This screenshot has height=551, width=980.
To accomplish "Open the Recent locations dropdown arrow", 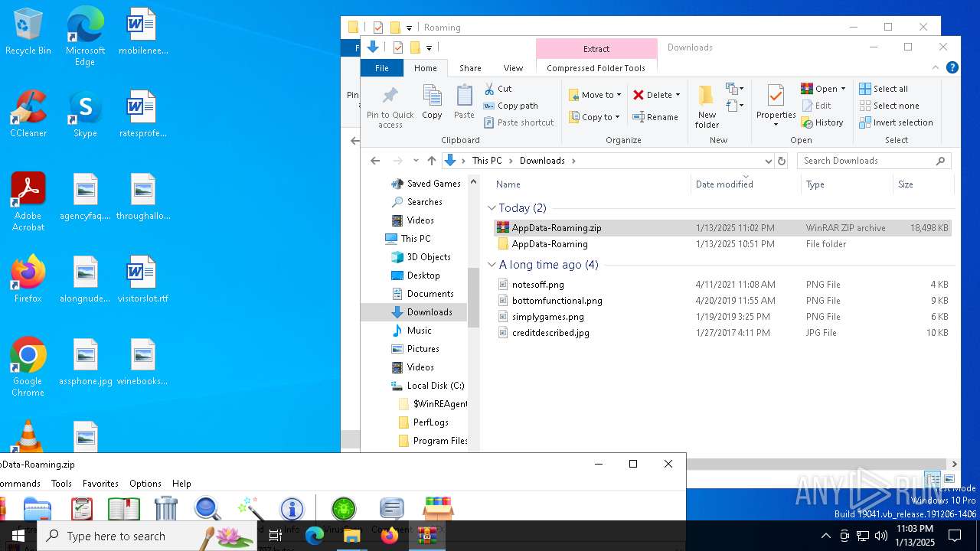I will pos(416,161).
